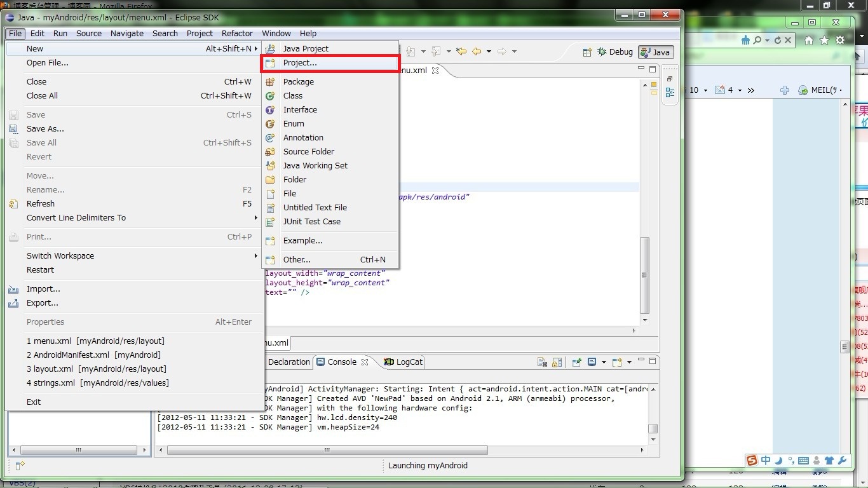
Task: Click the console horizontal scrollbar
Action: (327, 450)
